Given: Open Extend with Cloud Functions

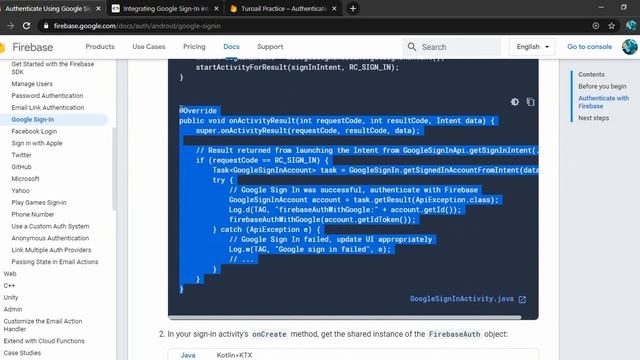Looking at the screenshot, I should [x=44, y=340].
